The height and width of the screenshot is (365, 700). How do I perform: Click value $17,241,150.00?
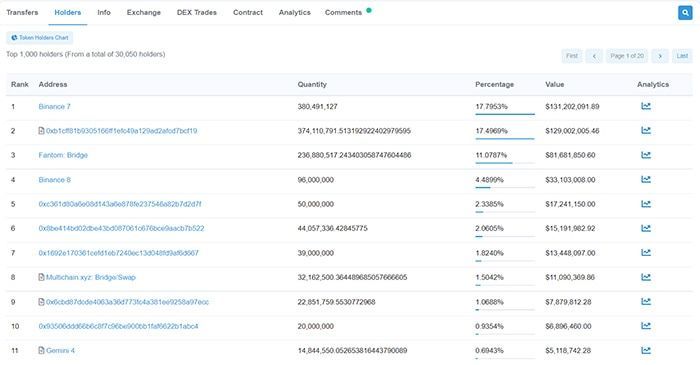coord(570,204)
